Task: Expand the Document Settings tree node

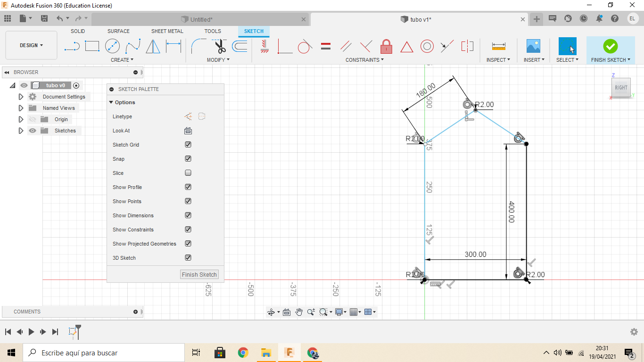Action: (x=21, y=97)
